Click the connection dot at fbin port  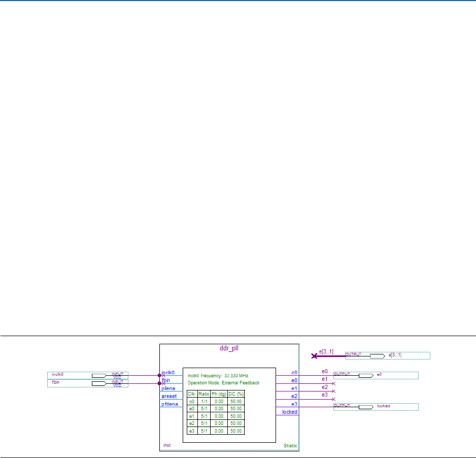pyautogui.click(x=159, y=383)
